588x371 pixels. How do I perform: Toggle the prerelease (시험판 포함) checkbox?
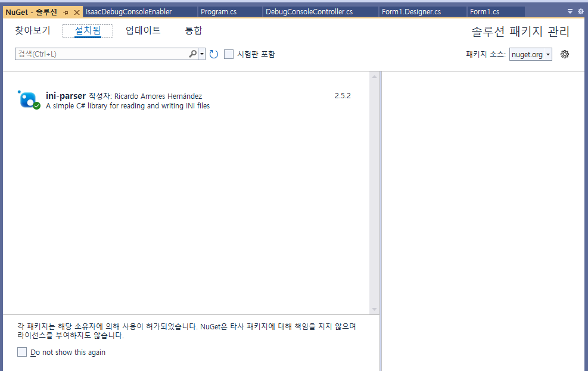[229, 54]
